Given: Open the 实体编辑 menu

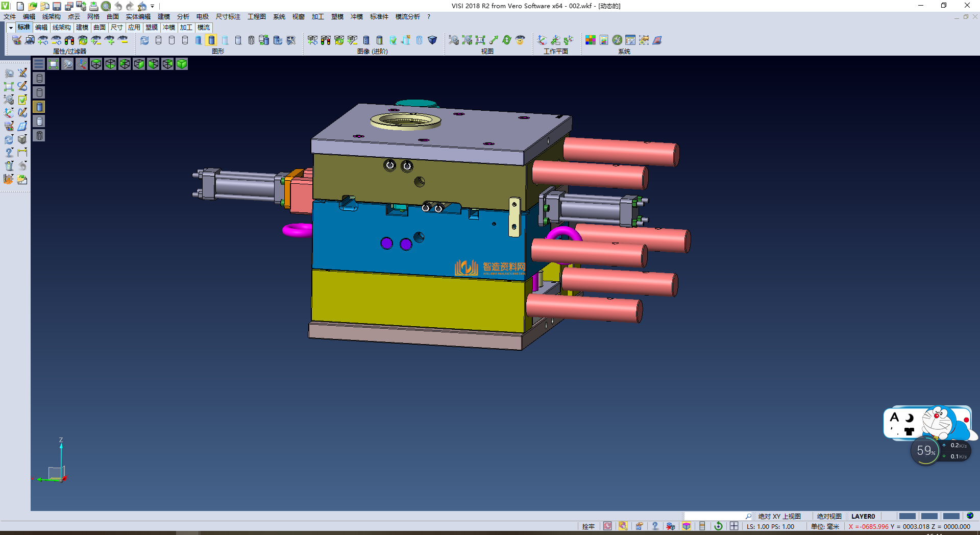Looking at the screenshot, I should tap(138, 17).
